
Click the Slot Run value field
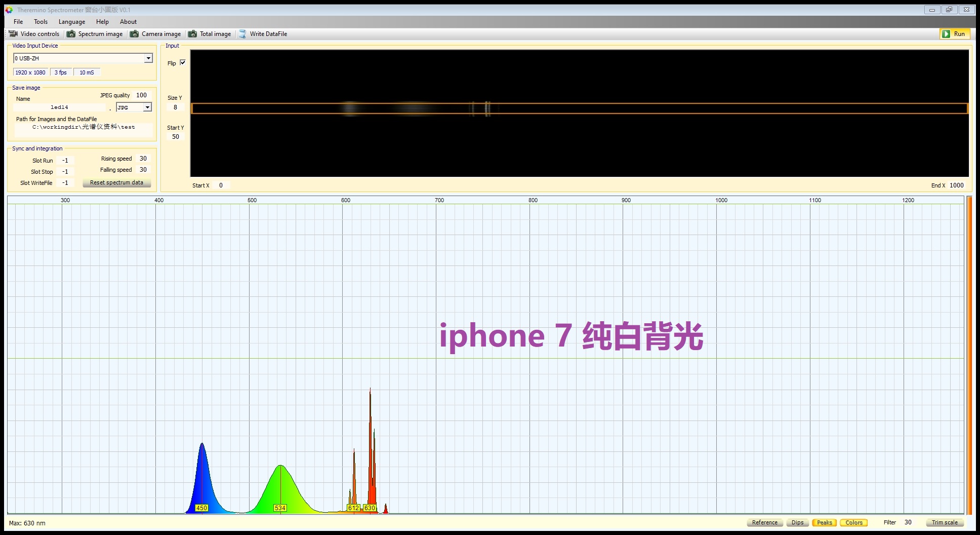coord(65,161)
